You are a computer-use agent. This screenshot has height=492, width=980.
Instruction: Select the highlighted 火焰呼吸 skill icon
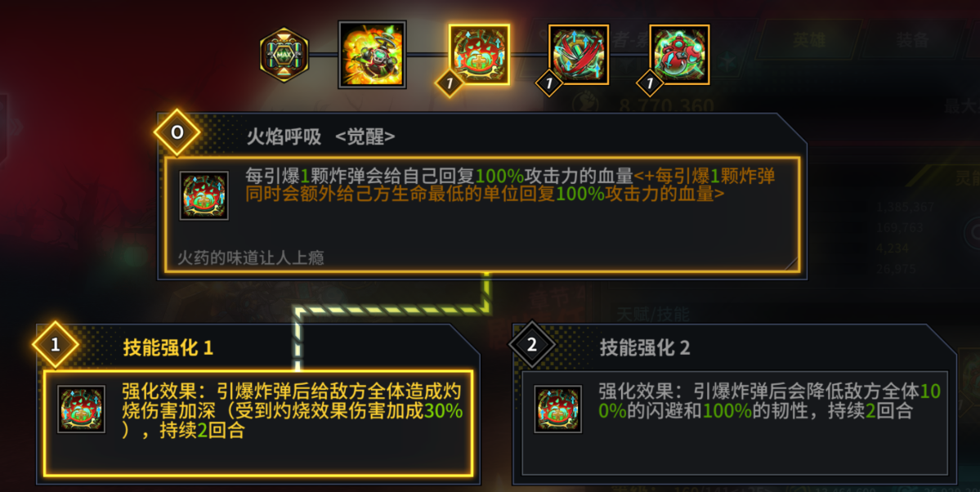click(x=479, y=55)
